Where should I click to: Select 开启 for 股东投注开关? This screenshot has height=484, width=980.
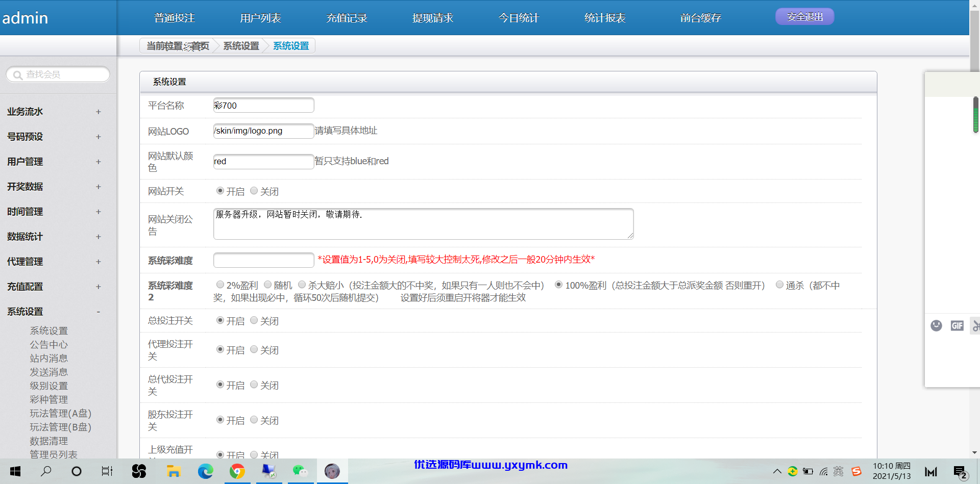220,420
